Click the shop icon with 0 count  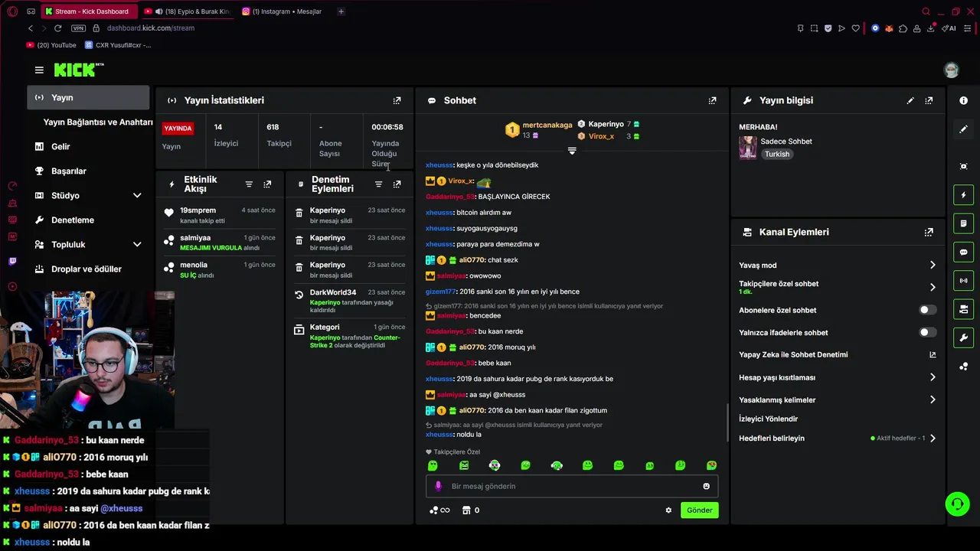[x=470, y=510]
